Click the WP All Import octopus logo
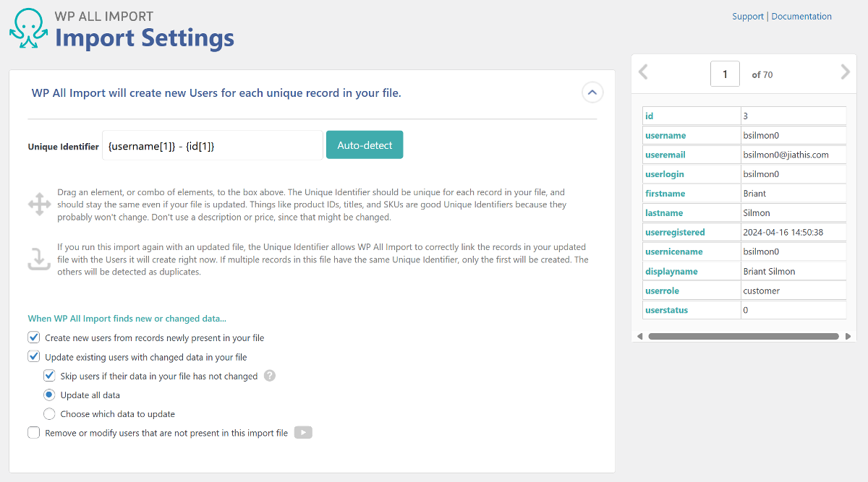The image size is (868, 482). (x=29, y=29)
